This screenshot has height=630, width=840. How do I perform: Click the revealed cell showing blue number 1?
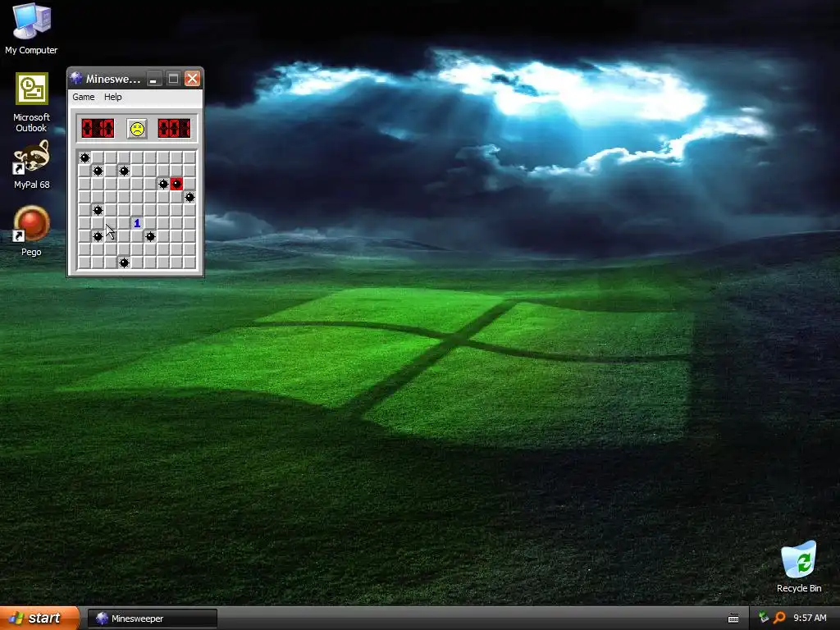click(137, 223)
